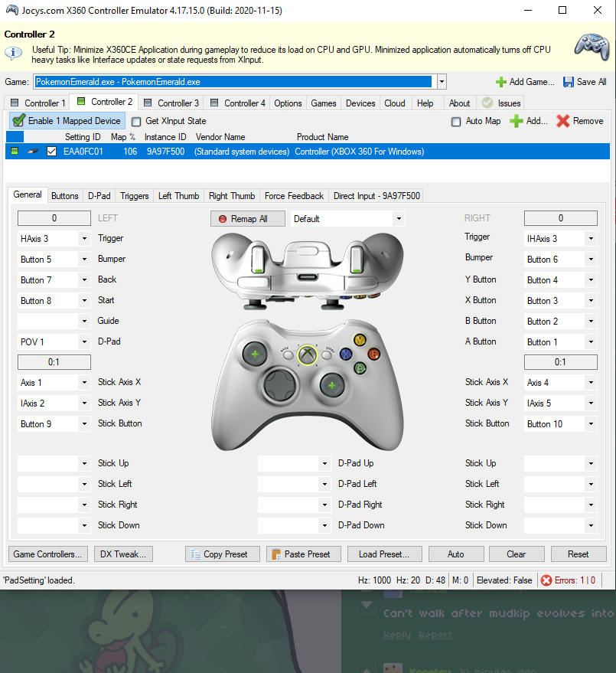Click the Save All floppy disk icon
This screenshot has height=673, width=616.
[x=569, y=82]
